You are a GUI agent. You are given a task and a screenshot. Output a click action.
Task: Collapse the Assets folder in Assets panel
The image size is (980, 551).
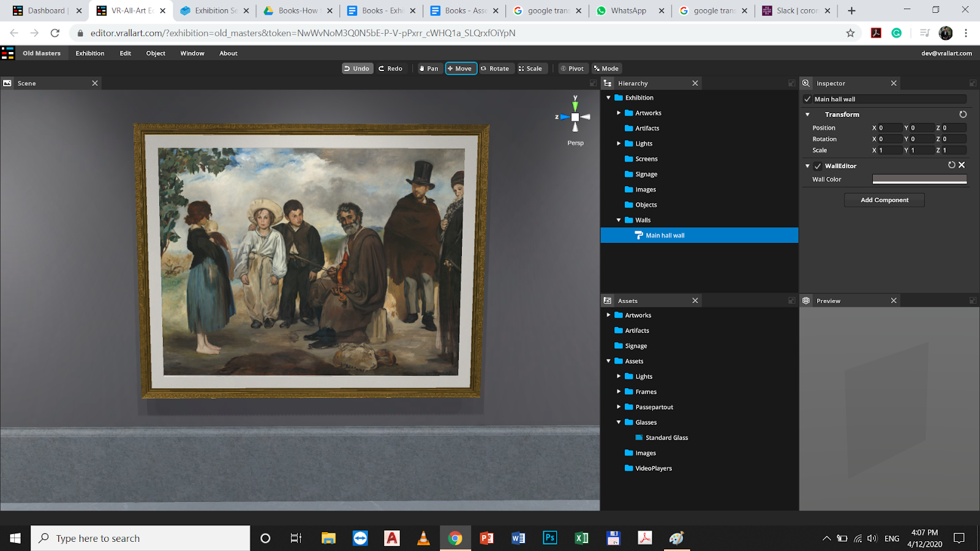(x=608, y=361)
